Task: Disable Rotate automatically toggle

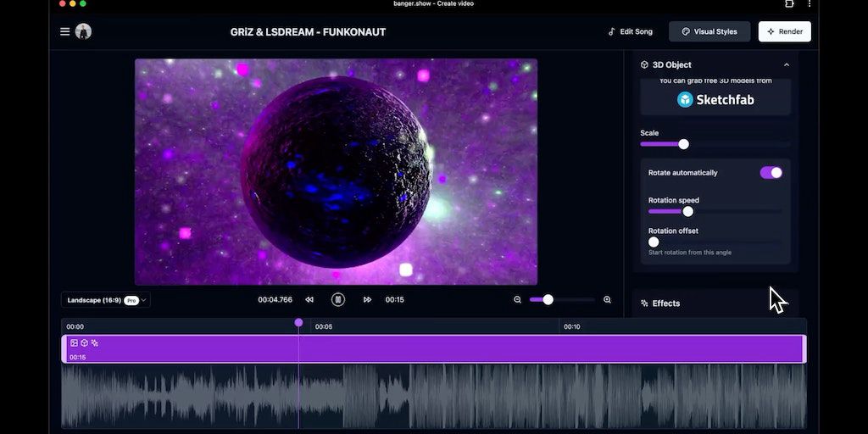Action: pyautogui.click(x=771, y=172)
